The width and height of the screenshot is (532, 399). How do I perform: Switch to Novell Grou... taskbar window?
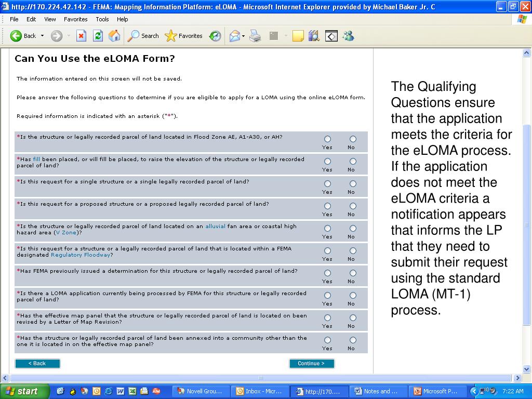(x=201, y=391)
